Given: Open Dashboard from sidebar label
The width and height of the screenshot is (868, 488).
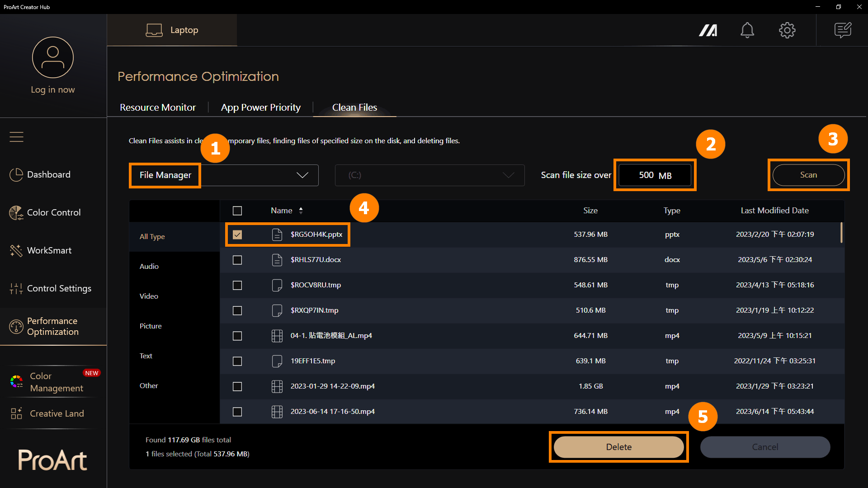Looking at the screenshot, I should pyautogui.click(x=49, y=174).
